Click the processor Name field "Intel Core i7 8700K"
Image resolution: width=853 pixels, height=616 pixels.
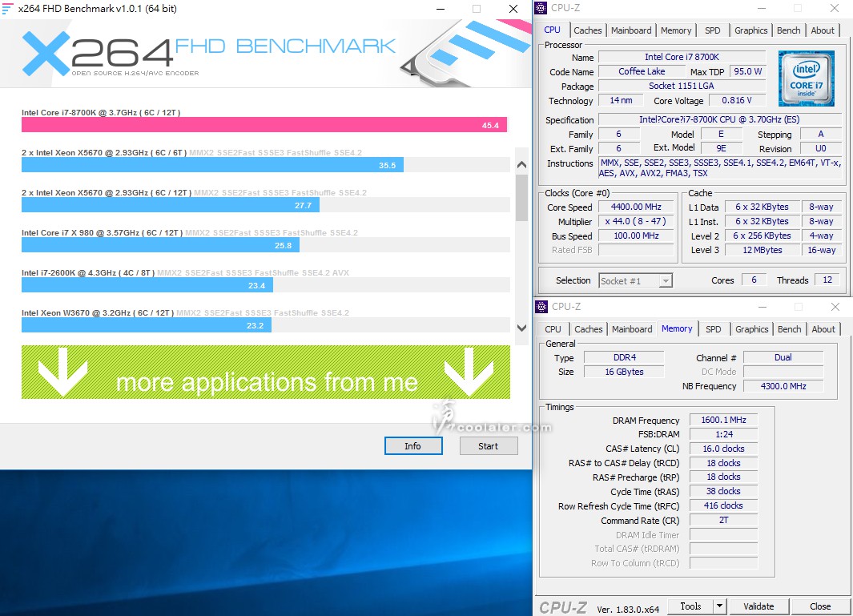coord(682,57)
